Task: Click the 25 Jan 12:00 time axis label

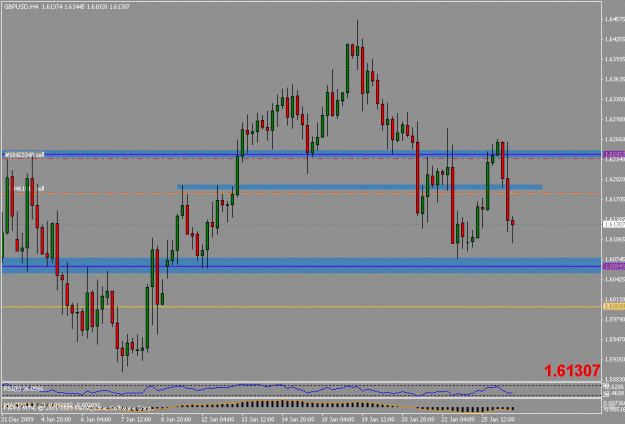Action: 497,420
